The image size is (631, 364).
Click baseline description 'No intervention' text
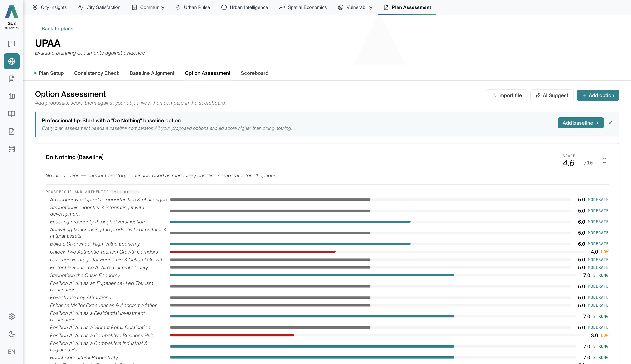point(161,175)
